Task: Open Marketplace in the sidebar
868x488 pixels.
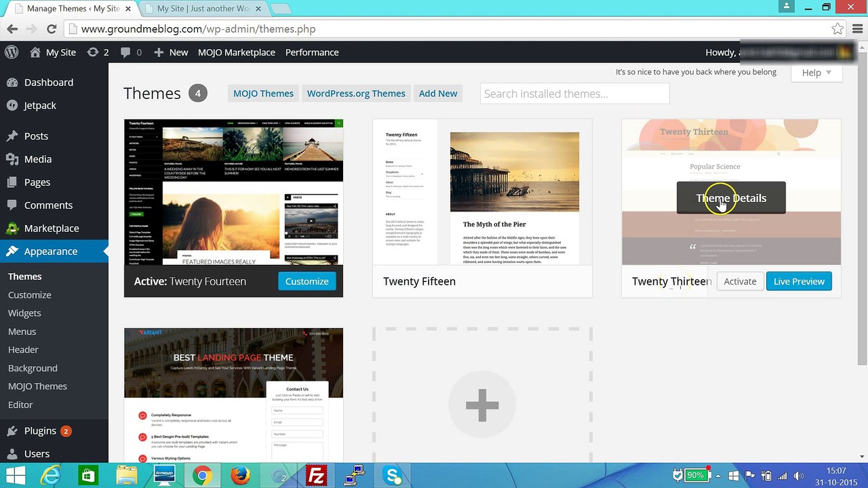Action: (x=54, y=228)
